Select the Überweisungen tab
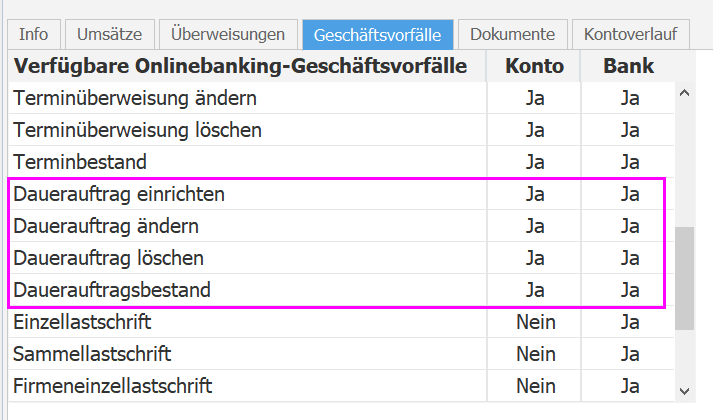 point(228,34)
